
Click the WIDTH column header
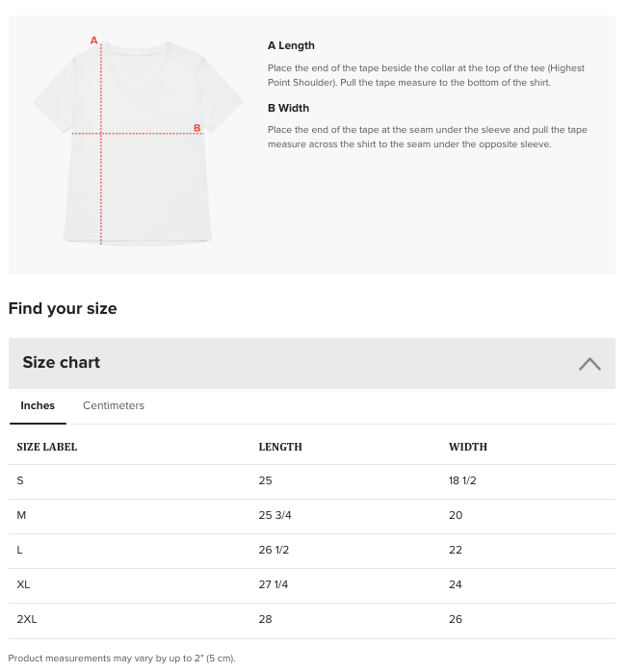[468, 447]
